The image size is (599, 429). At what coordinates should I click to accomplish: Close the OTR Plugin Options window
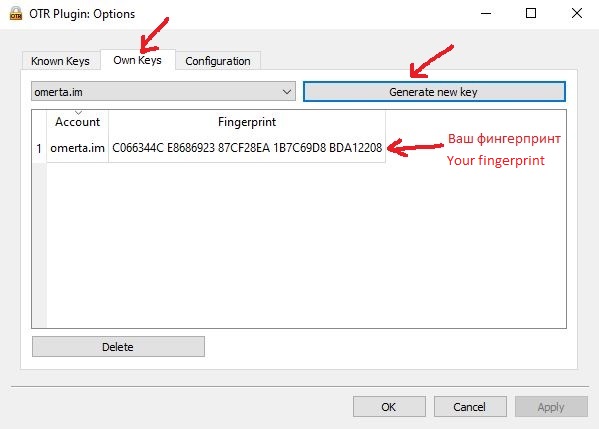[x=576, y=13]
